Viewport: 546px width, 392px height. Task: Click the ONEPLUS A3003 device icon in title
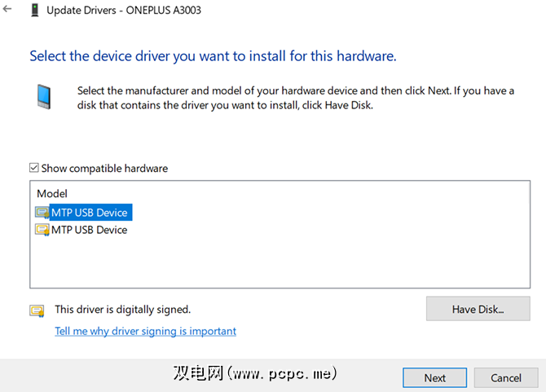[33, 11]
